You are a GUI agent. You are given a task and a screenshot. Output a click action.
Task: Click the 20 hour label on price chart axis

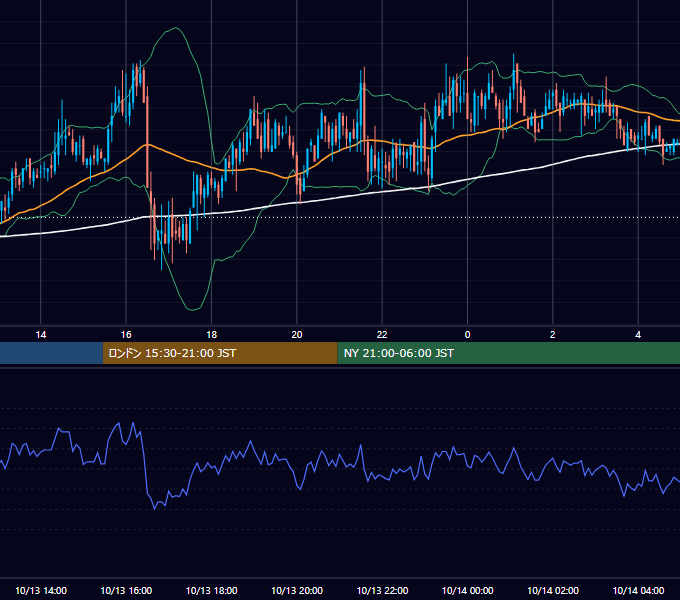click(x=297, y=335)
